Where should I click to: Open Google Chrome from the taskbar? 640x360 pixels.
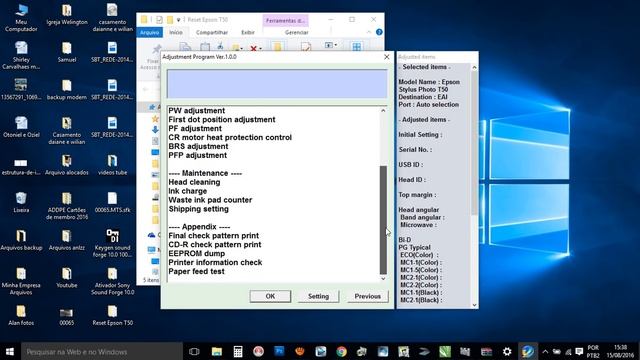[x=341, y=351]
